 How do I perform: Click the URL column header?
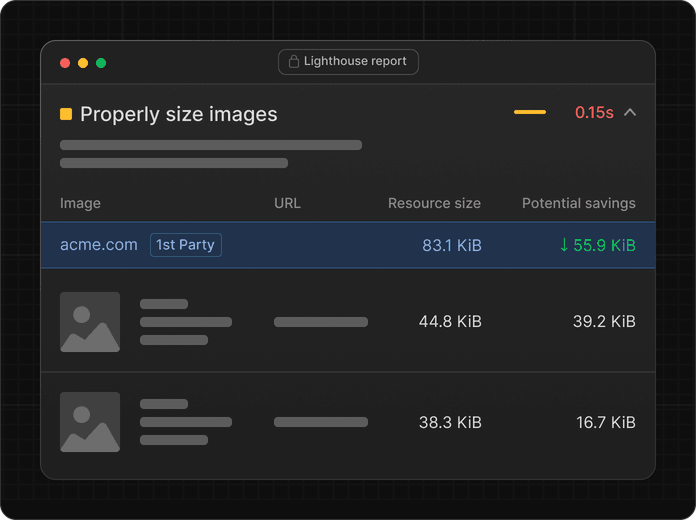click(287, 203)
